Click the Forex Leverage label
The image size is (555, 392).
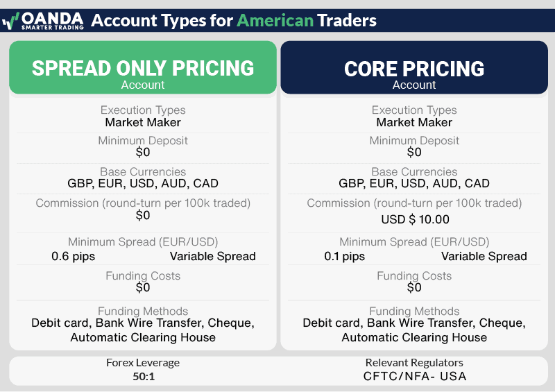coord(143,362)
